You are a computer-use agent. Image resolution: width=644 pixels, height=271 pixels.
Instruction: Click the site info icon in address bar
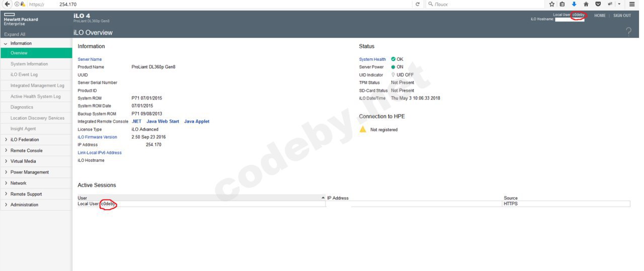click(17, 4)
